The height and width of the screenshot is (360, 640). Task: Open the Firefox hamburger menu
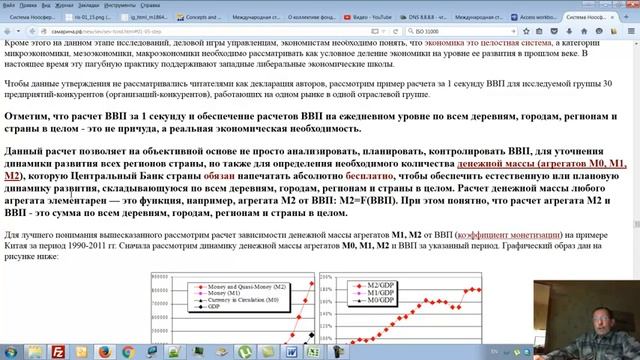point(631,31)
